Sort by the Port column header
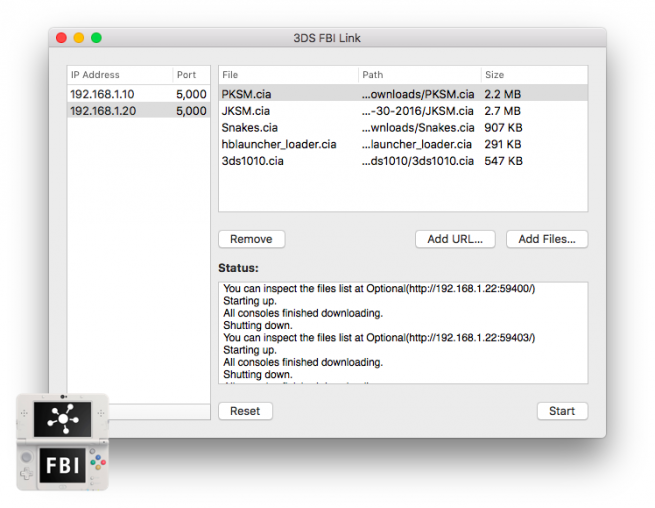This screenshot has width=655, height=508. click(x=189, y=75)
